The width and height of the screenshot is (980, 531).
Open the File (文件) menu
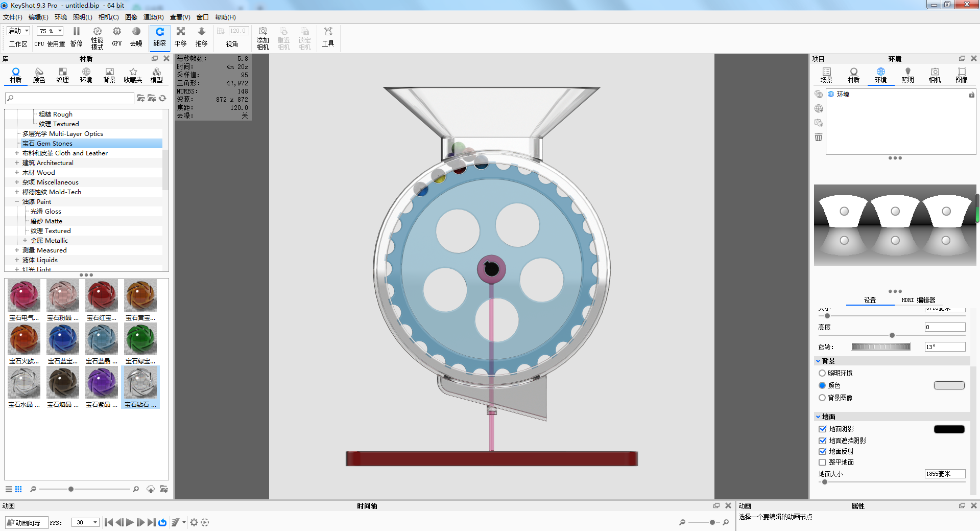pyautogui.click(x=13, y=17)
